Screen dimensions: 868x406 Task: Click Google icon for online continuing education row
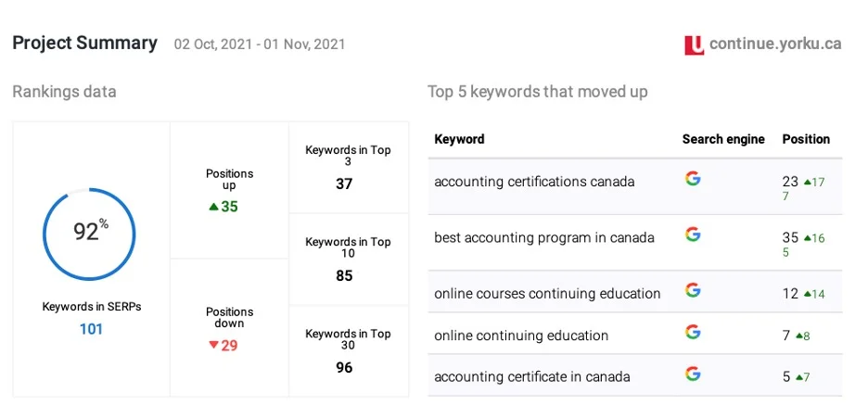tap(692, 332)
